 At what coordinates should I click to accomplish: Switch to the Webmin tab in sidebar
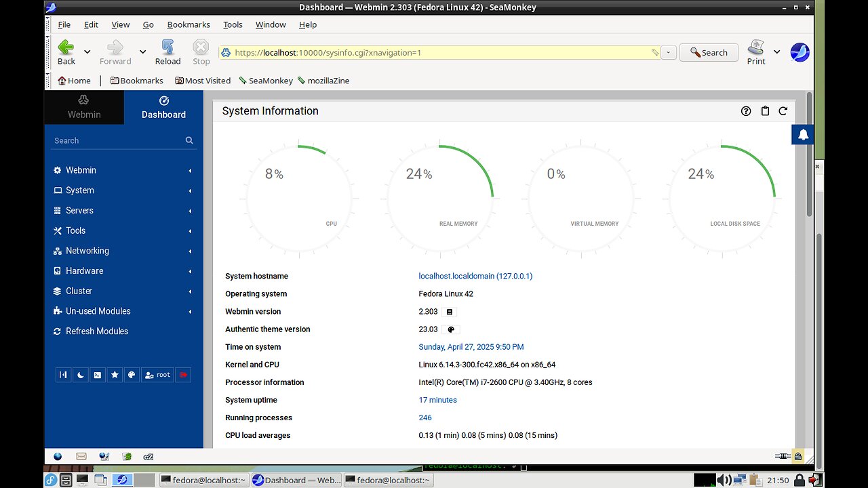click(84, 107)
